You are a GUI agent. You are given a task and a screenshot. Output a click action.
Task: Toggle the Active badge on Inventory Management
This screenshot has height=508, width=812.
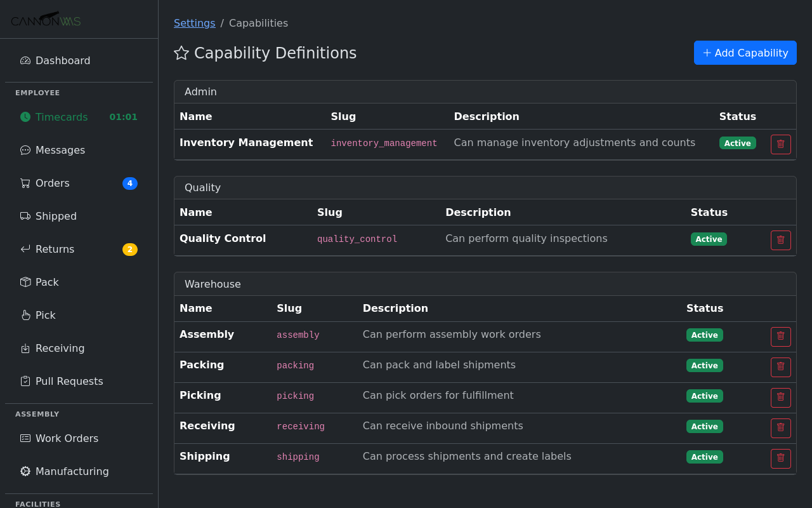[737, 144]
